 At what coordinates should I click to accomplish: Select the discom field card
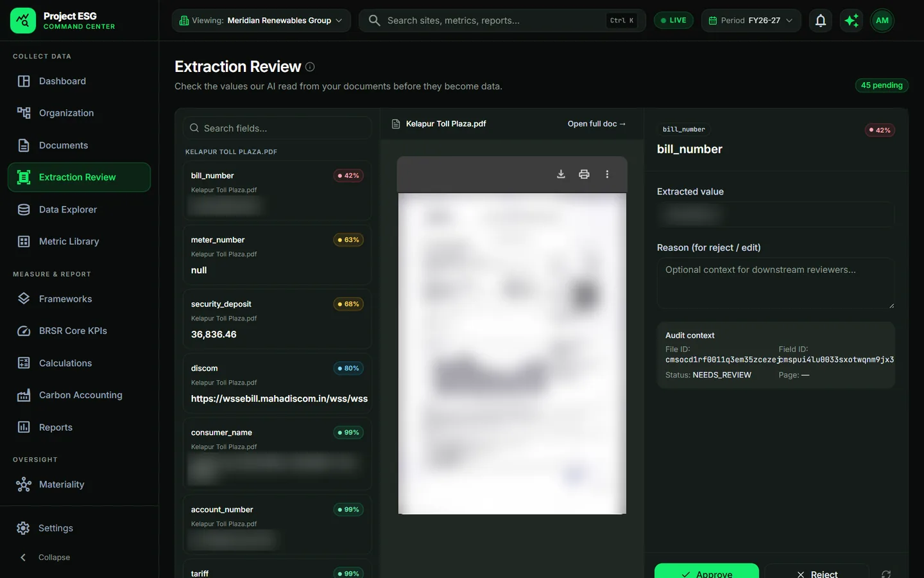pos(277,383)
